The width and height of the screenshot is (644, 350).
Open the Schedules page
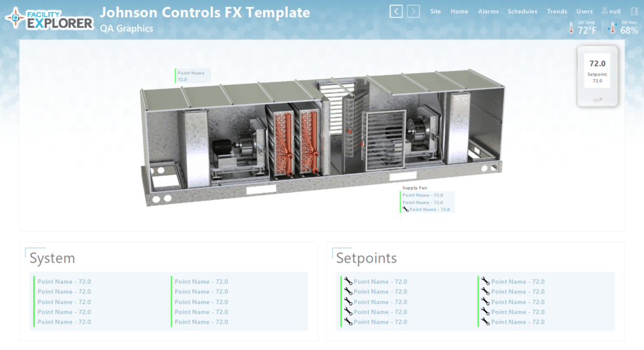pos(523,11)
